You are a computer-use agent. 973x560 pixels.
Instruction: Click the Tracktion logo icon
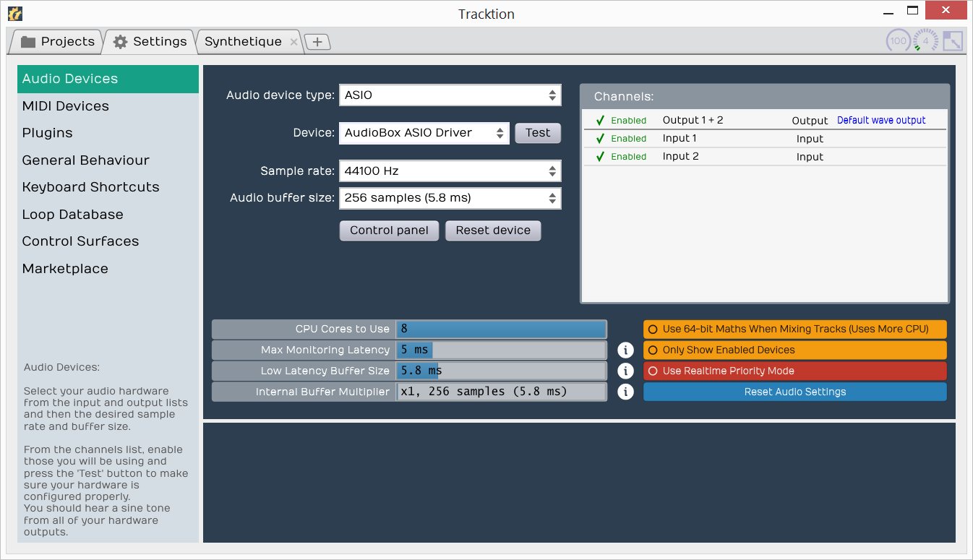click(14, 13)
